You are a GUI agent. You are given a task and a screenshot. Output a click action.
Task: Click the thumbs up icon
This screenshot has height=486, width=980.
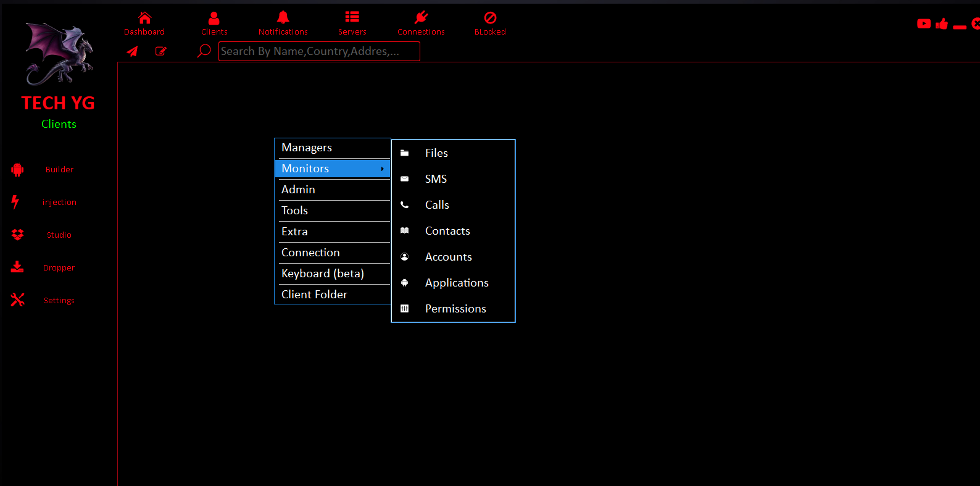point(942,24)
